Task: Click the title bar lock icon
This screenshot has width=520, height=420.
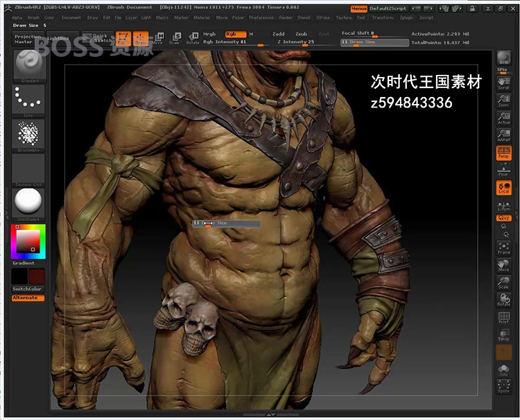Action: (x=473, y=9)
